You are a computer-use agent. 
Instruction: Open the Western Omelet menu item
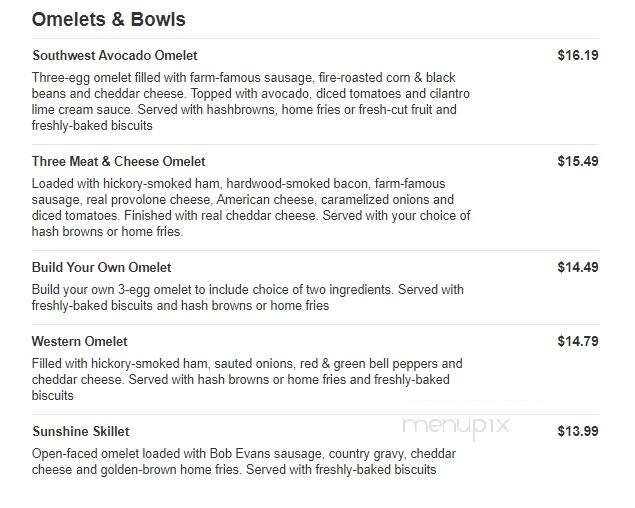80,342
